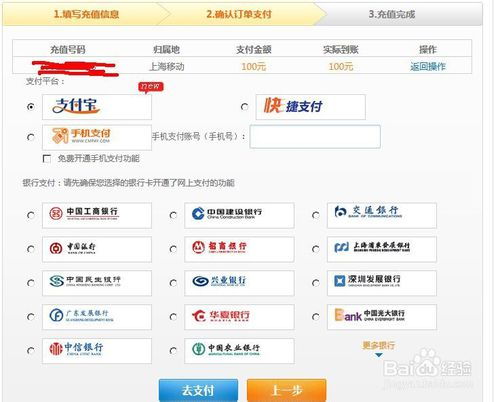500x402 pixels.
Task: Expand the 更多银行 bank list
Action: [379, 348]
